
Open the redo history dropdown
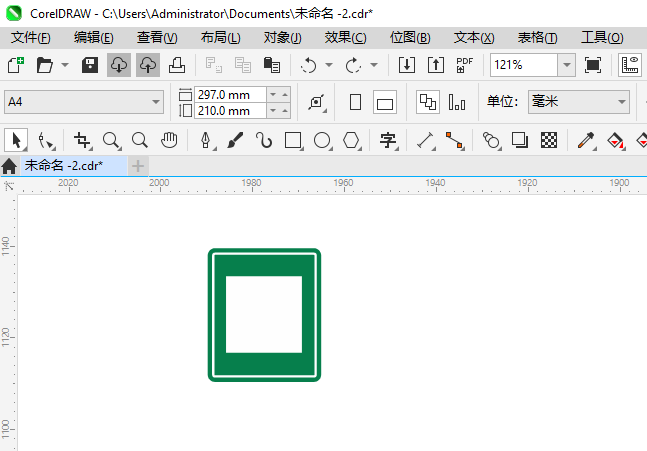click(374, 65)
